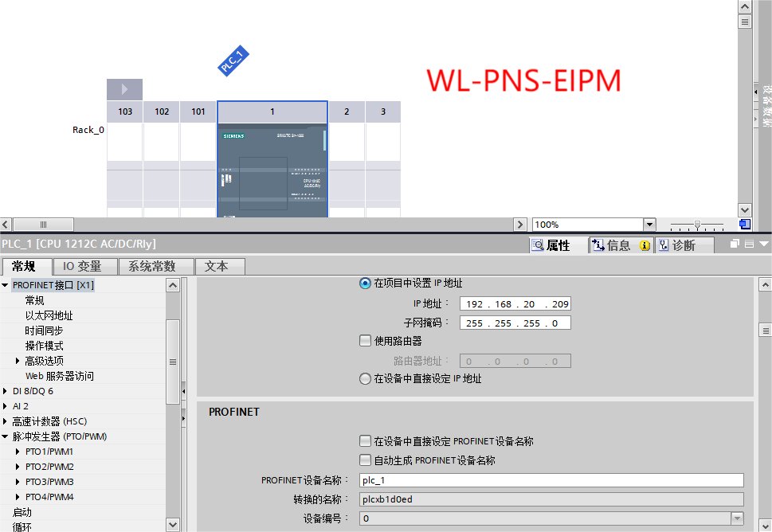Screen dimensions: 772x532
Task: Enable the 使用路由器 checkbox
Action: [365, 341]
